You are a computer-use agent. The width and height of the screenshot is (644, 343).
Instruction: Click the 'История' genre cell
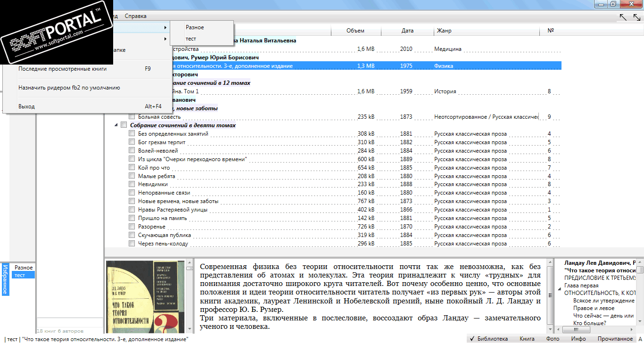[x=445, y=91]
